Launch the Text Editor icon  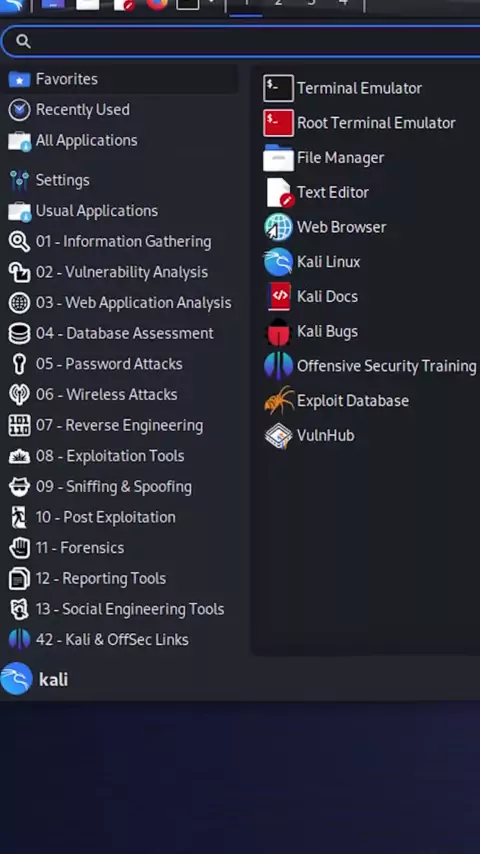point(279,193)
